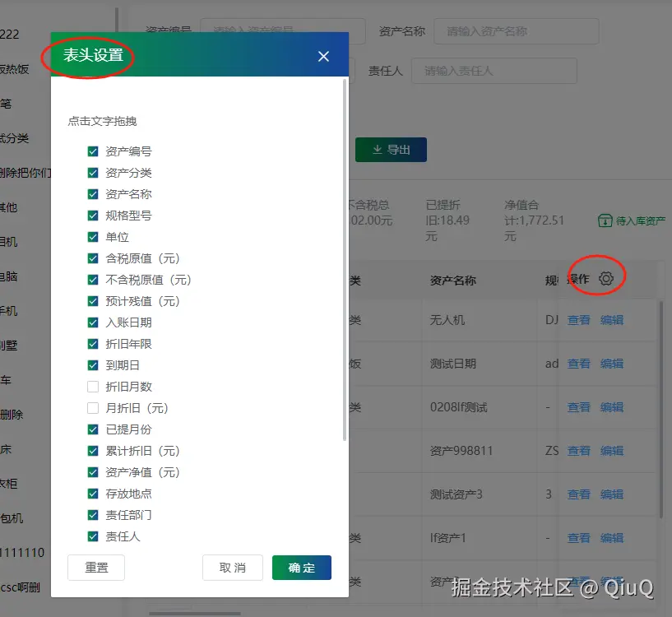Uncheck 资产净值（元） checkbox

[93, 472]
